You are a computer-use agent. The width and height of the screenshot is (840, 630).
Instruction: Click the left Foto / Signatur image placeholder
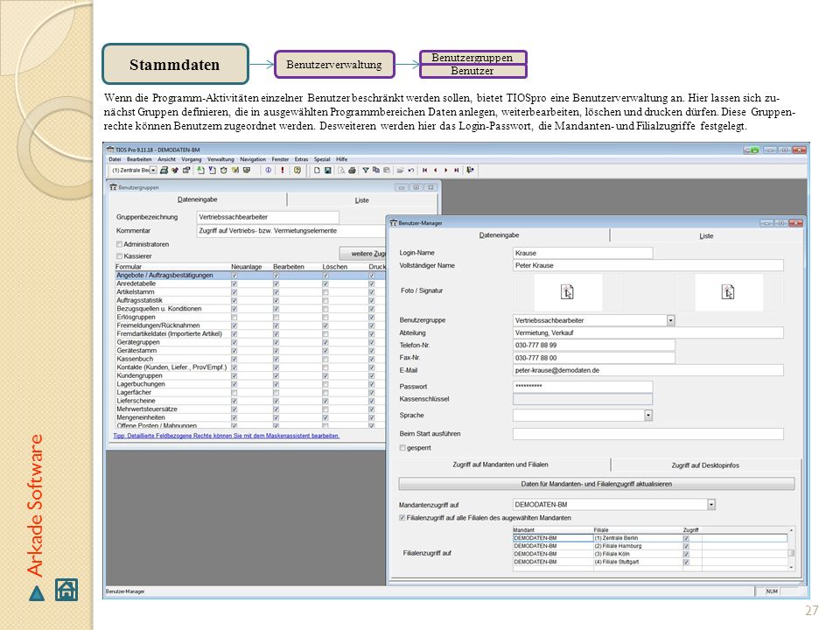click(567, 292)
